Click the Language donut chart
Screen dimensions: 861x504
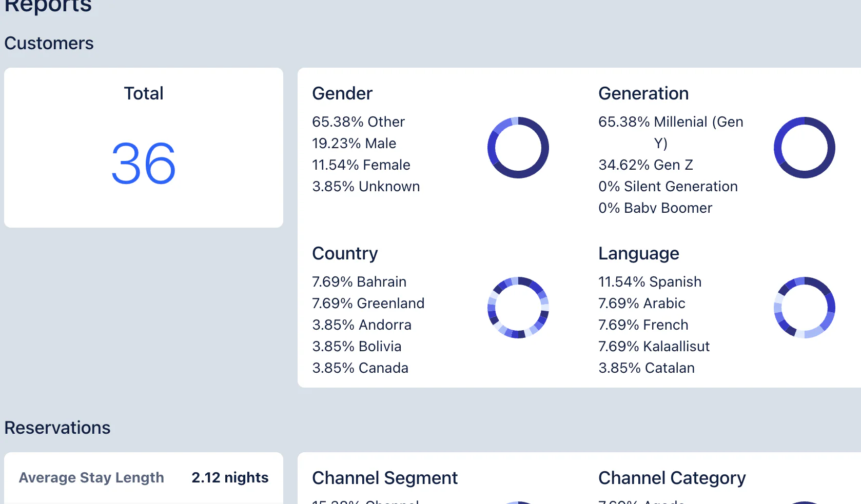click(x=804, y=308)
